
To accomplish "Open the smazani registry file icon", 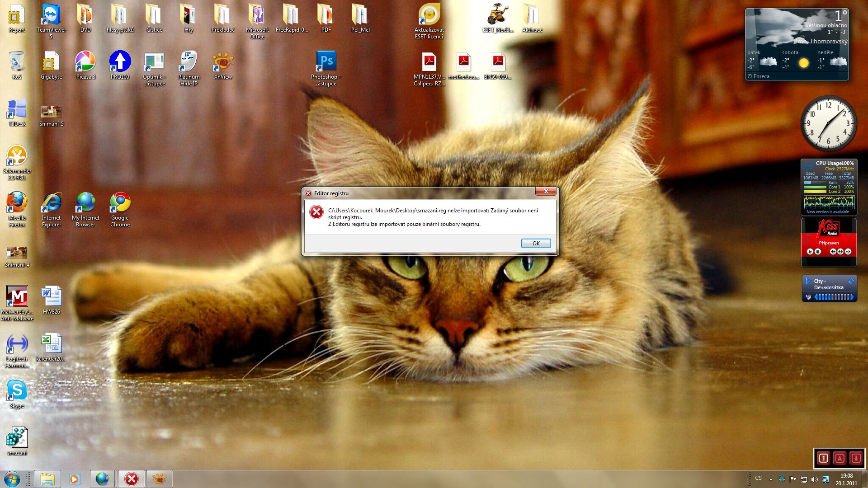I will pos(17,438).
